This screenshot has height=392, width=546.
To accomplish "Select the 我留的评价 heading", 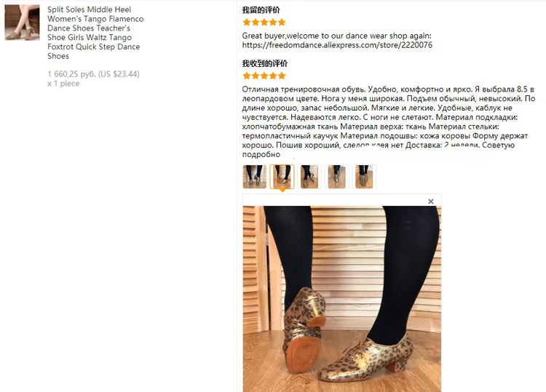I will point(261,10).
